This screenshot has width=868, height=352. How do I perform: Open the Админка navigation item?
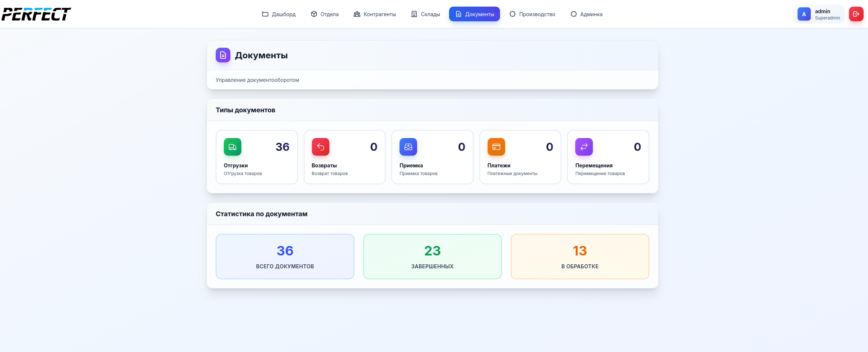click(x=586, y=14)
